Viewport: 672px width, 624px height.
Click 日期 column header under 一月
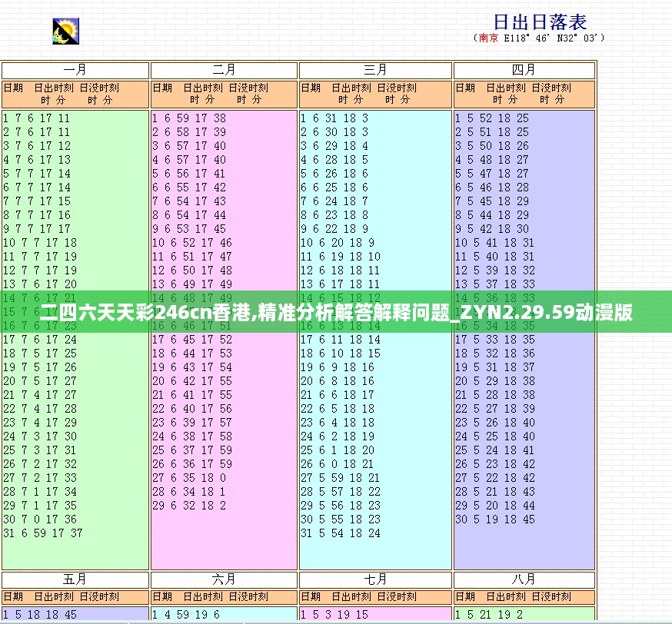coord(13,88)
